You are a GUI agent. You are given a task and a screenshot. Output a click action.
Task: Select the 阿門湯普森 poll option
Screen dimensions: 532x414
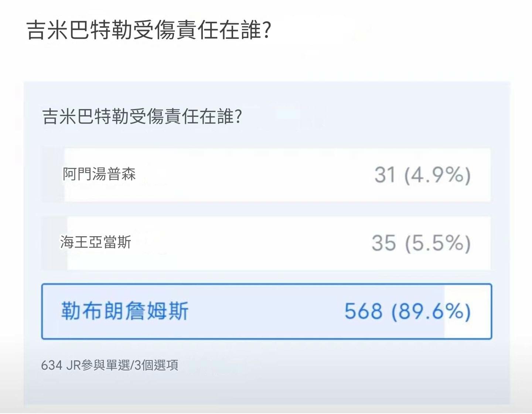pyautogui.click(x=266, y=174)
